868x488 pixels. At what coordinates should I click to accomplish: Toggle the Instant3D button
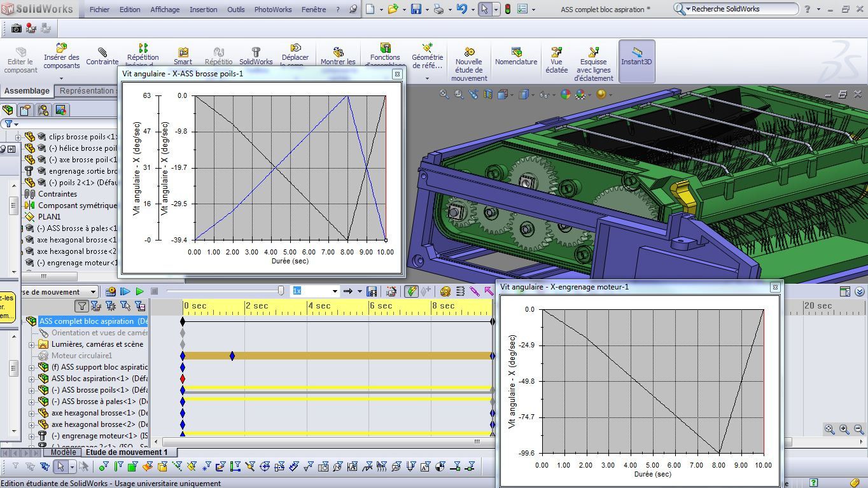click(637, 61)
